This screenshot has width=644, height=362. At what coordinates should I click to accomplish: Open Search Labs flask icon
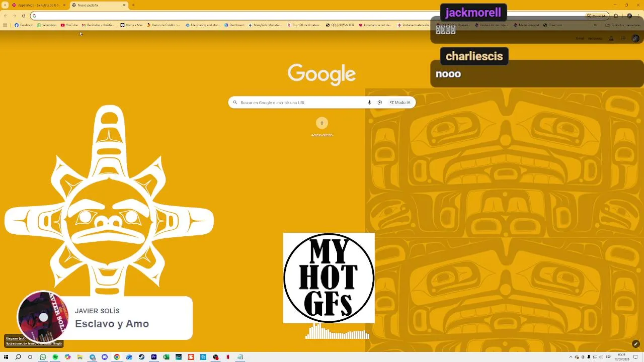tap(611, 38)
